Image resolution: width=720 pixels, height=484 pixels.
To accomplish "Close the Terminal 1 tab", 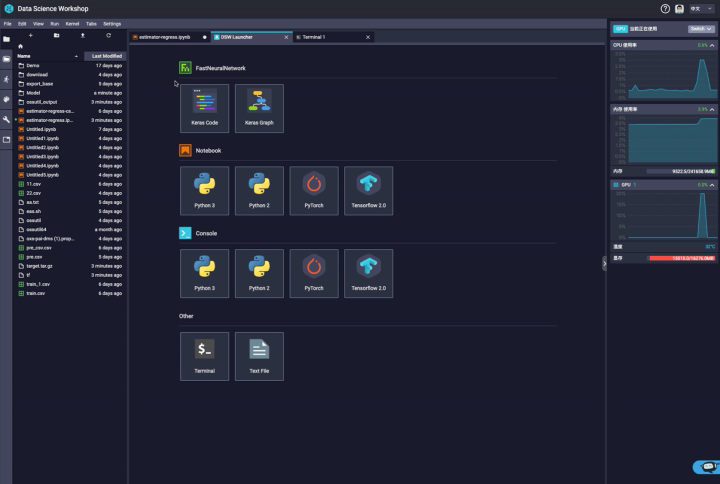I will pos(368,37).
